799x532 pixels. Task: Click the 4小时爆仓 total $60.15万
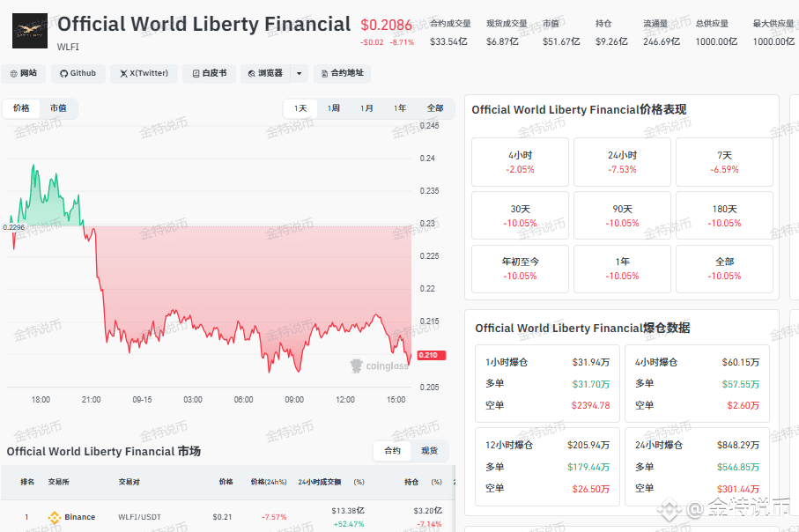pyautogui.click(x=740, y=362)
